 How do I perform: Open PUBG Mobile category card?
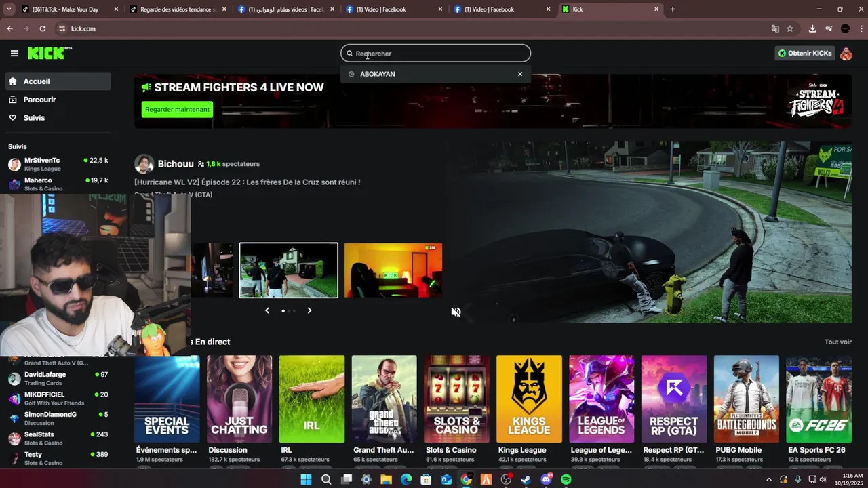[747, 399]
